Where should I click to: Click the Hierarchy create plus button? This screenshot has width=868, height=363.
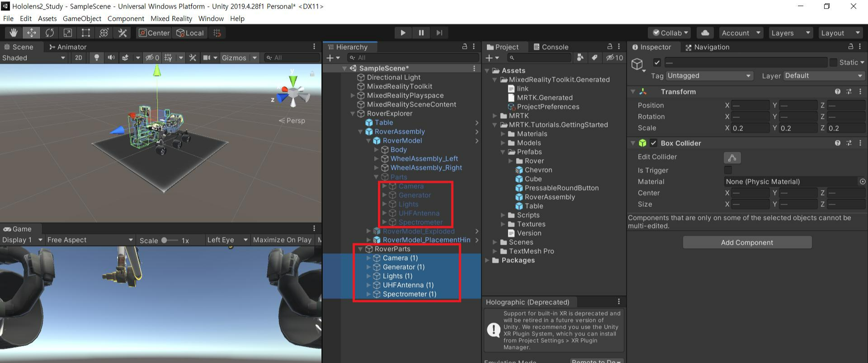[333, 58]
